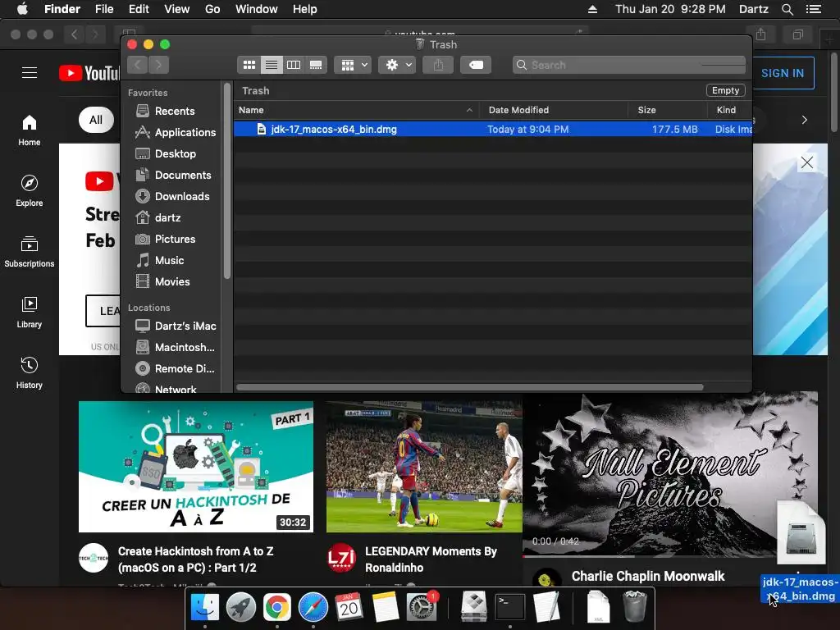Open YouTube Subscriptions page
Image resolution: width=840 pixels, height=630 pixels.
coord(30,251)
